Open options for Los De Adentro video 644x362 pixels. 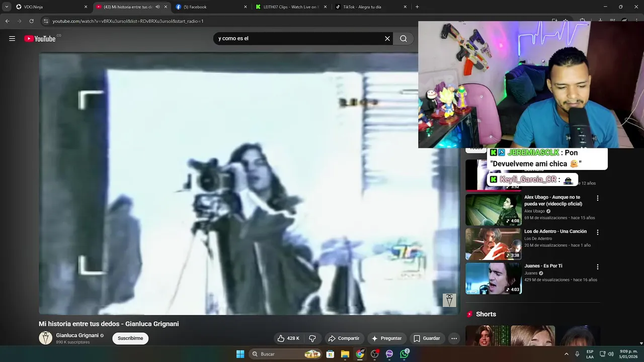click(x=598, y=232)
